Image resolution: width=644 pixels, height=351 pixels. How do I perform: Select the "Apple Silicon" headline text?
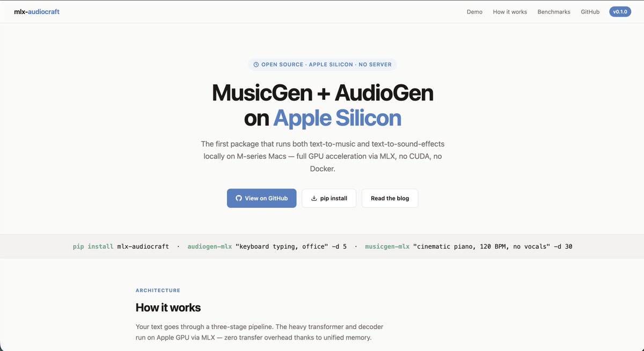coord(337,118)
